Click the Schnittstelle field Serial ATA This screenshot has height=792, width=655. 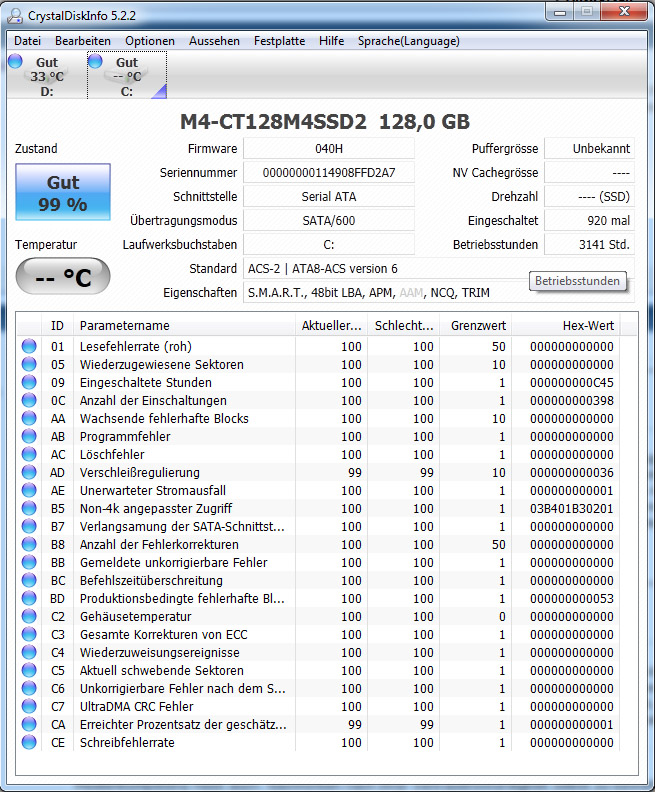pos(329,196)
